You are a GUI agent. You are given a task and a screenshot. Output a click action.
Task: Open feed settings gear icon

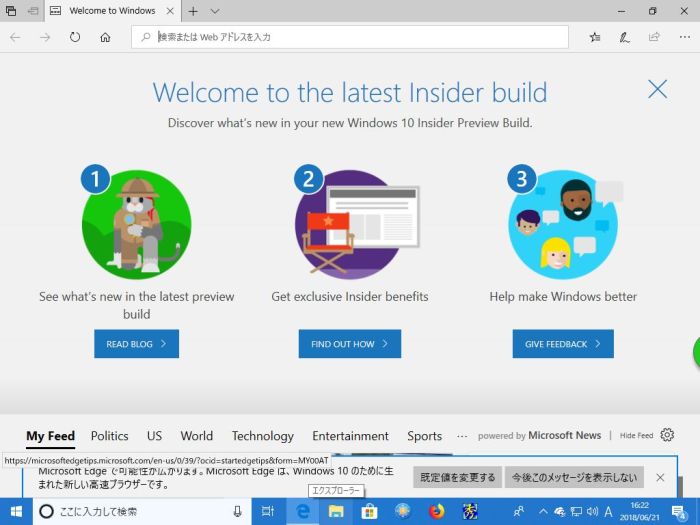tap(667, 435)
